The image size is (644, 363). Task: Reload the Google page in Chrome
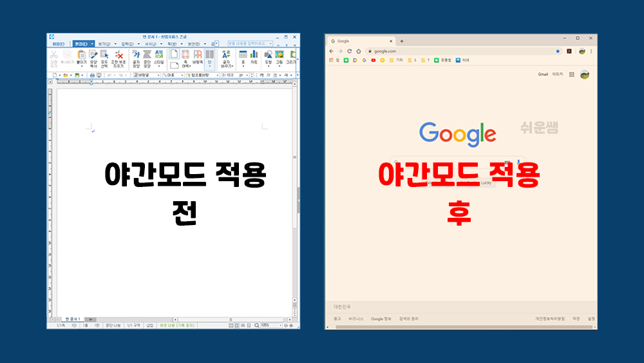350,52
